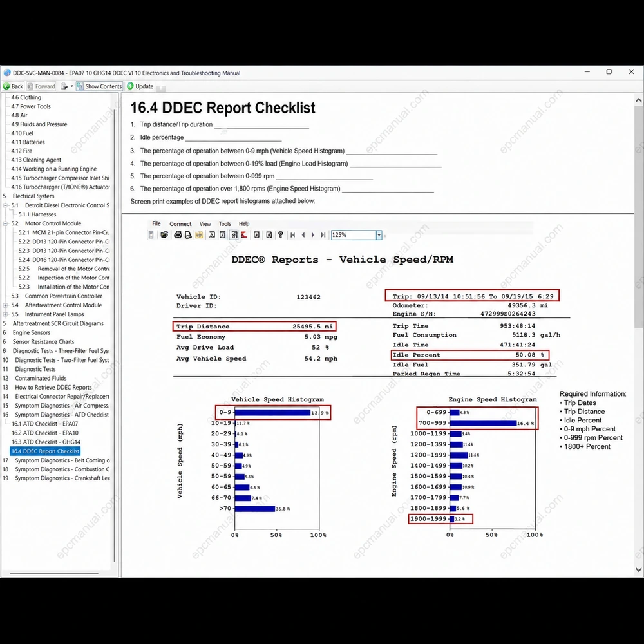Open 16.3 ATD Checklist - GHG14 topic
Viewport: 644px width, 644px height.
[x=46, y=442]
